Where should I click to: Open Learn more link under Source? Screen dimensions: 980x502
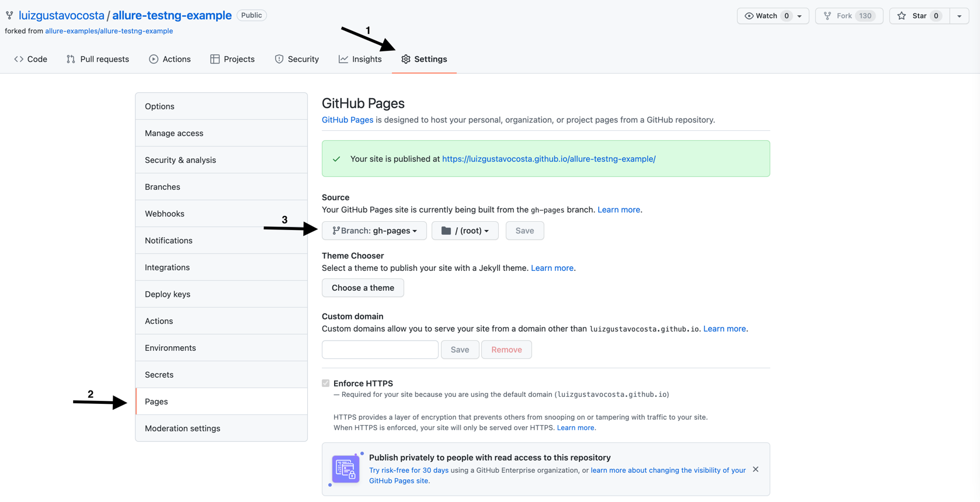pyautogui.click(x=618, y=210)
